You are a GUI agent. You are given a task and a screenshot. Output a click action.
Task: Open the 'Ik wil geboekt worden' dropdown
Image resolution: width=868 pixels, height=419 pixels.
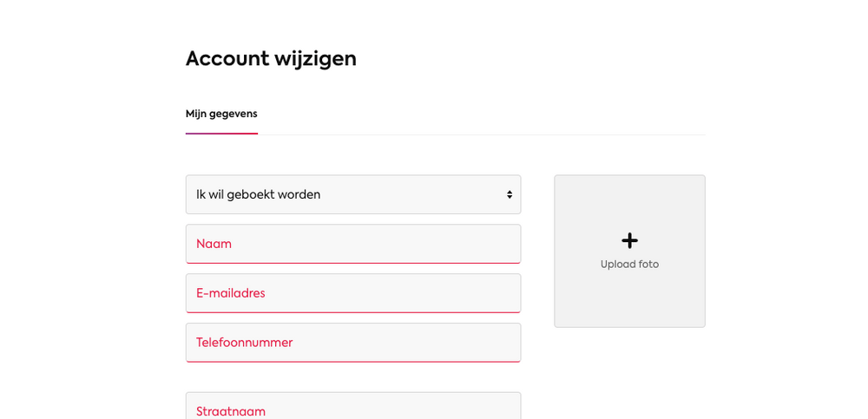(x=353, y=195)
